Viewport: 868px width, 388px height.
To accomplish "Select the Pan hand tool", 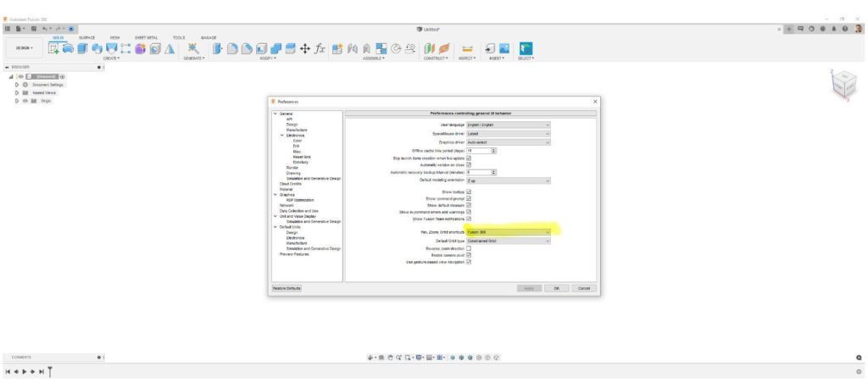I will pos(390,358).
